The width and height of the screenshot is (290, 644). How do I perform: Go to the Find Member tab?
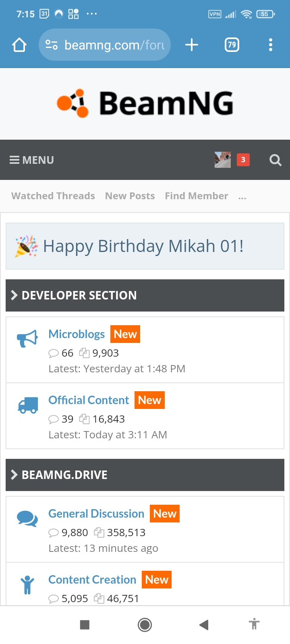point(197,196)
